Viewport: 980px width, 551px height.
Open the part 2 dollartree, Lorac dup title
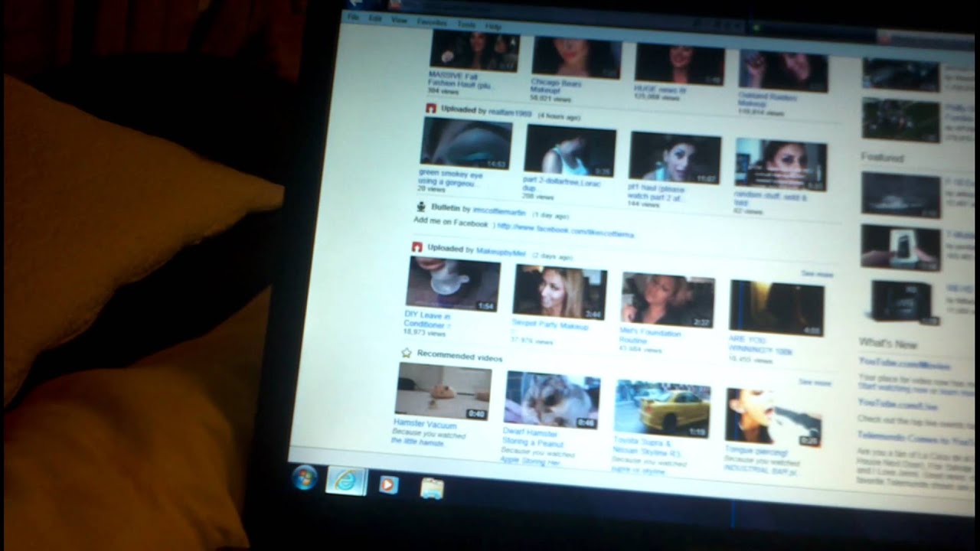562,185
